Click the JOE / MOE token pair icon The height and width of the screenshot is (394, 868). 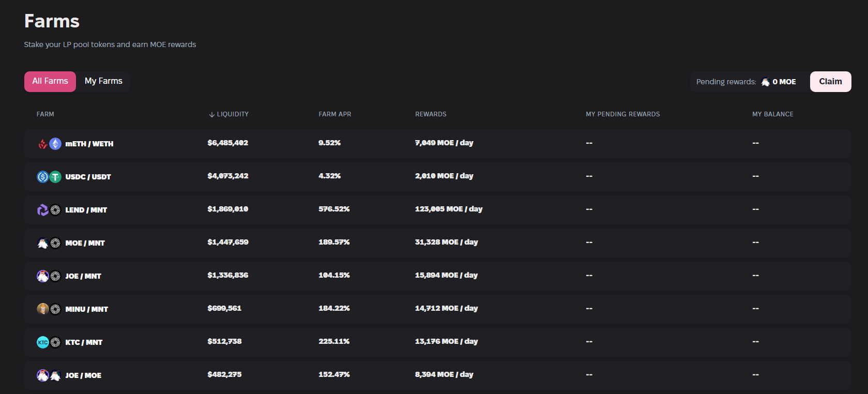(x=49, y=375)
